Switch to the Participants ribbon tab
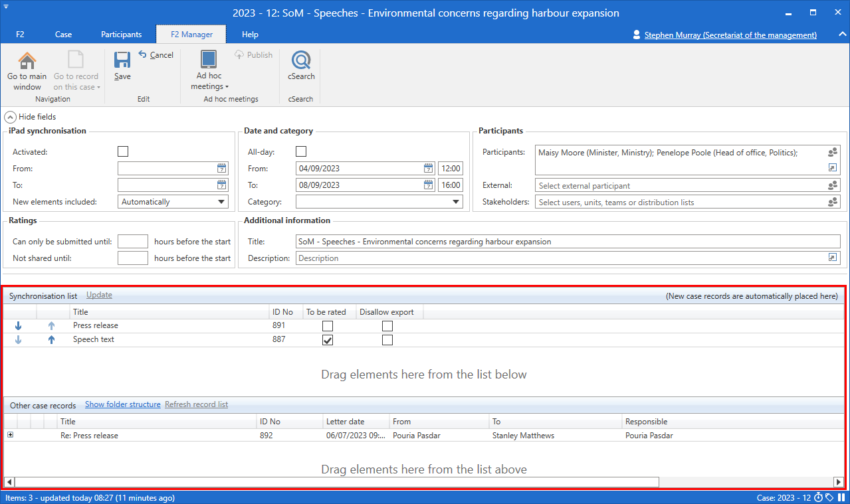Image resolution: width=850 pixels, height=504 pixels. 121,35
